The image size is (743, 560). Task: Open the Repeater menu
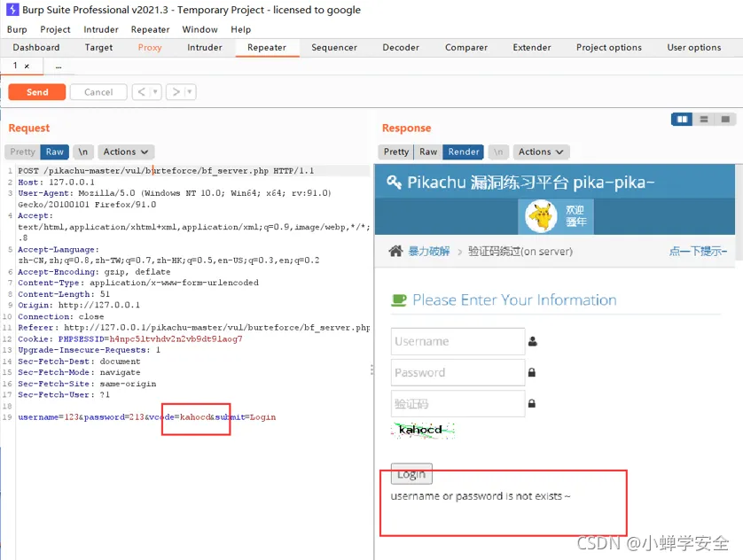pos(150,29)
